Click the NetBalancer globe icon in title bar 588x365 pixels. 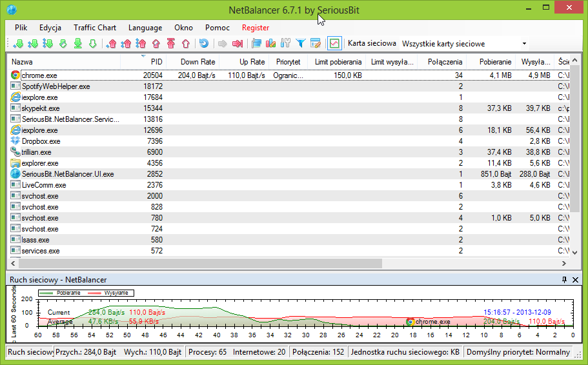(12, 10)
